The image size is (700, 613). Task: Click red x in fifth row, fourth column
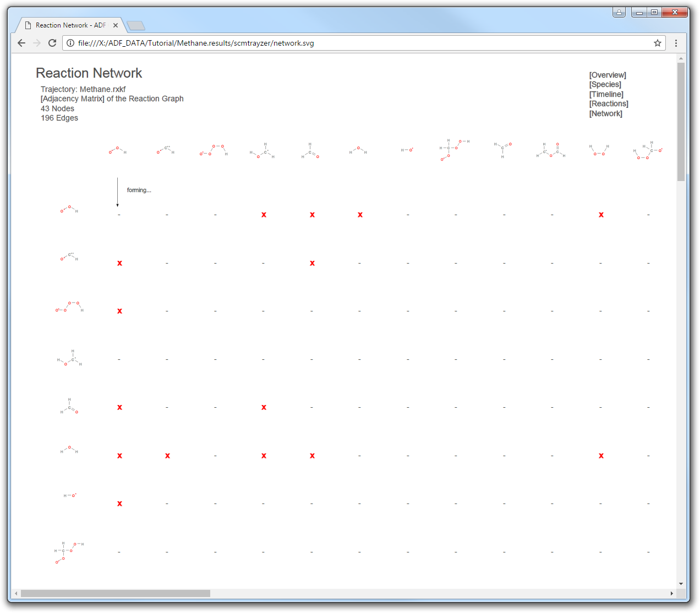point(264,407)
